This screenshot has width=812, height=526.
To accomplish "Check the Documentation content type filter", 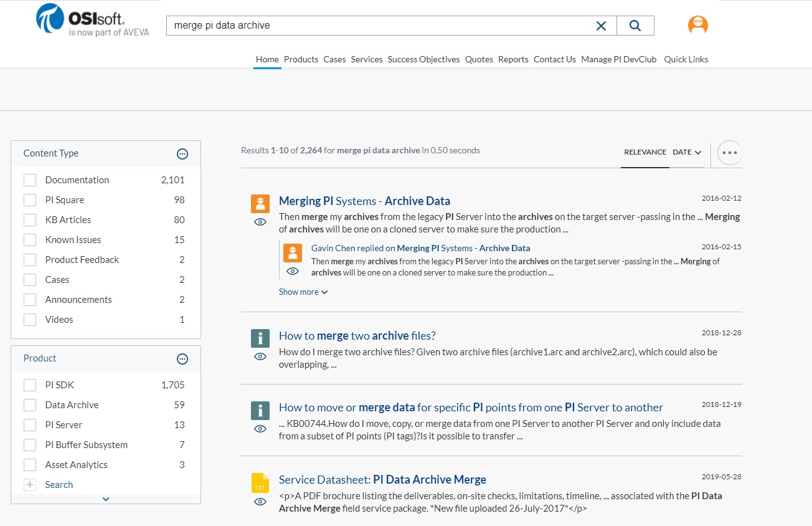I will (30, 180).
